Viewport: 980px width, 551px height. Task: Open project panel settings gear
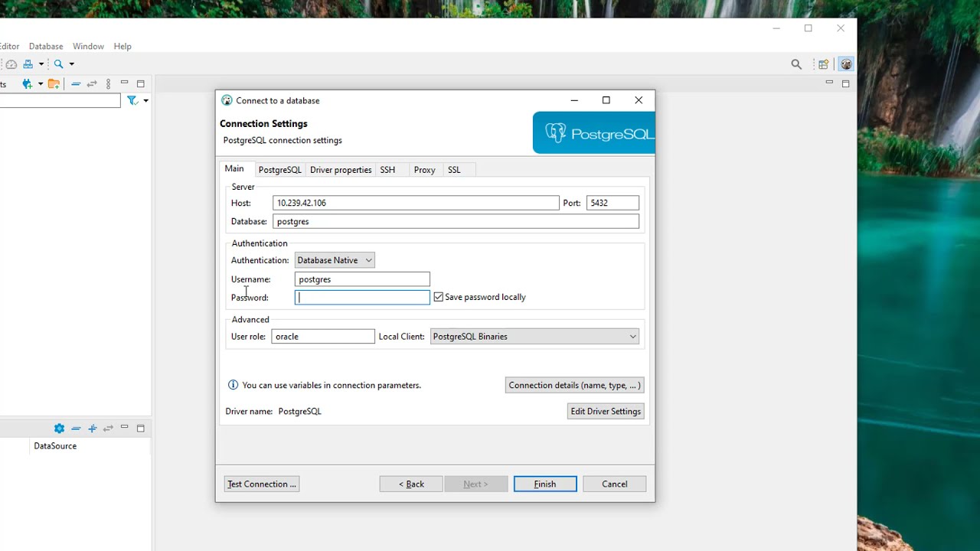[59, 429]
